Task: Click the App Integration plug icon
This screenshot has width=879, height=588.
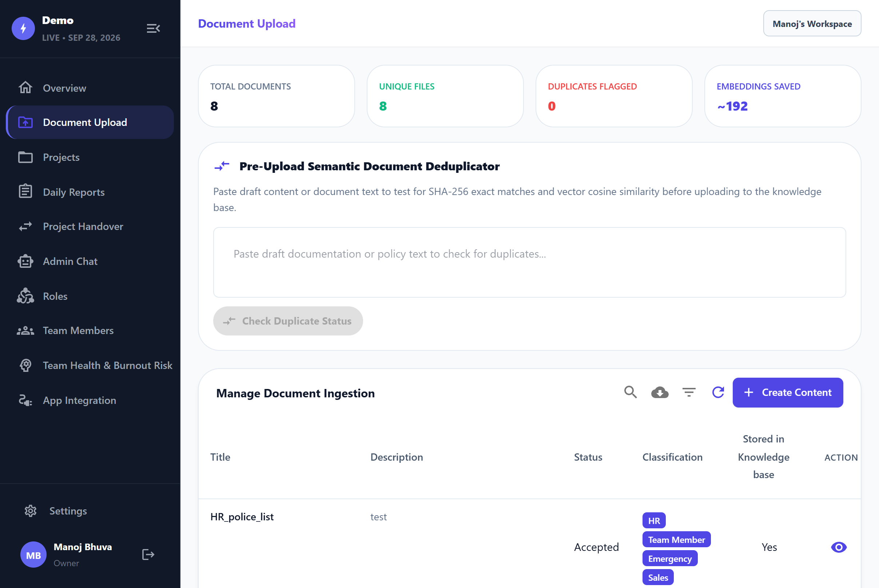Action: coord(25,400)
